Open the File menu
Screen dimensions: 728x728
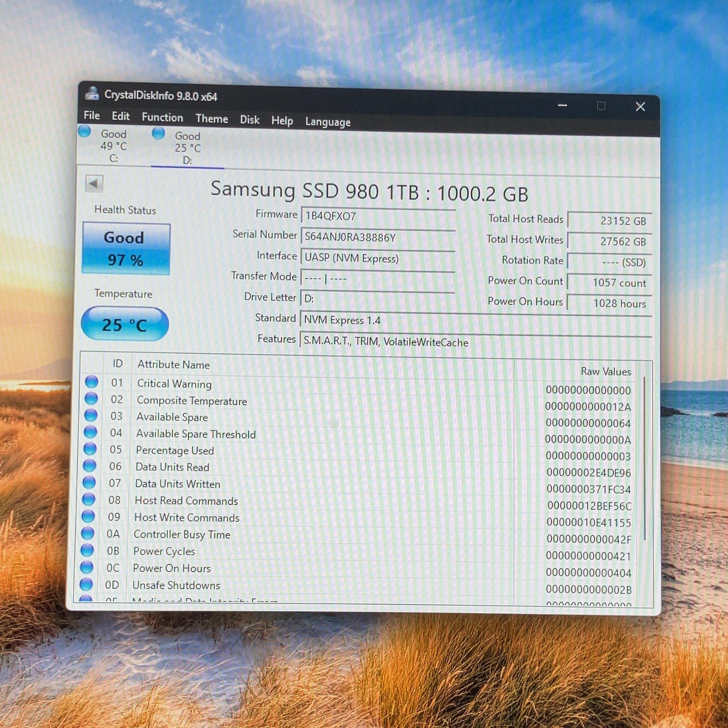click(92, 116)
